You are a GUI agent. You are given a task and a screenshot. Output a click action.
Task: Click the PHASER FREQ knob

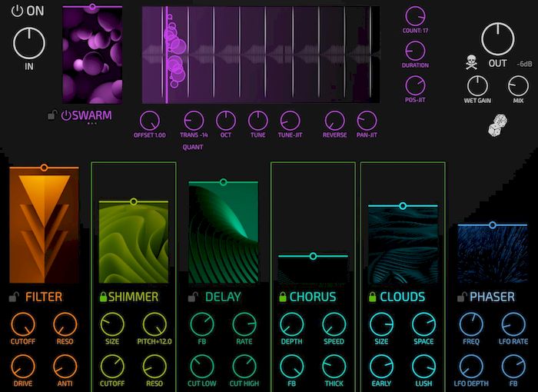471,324
